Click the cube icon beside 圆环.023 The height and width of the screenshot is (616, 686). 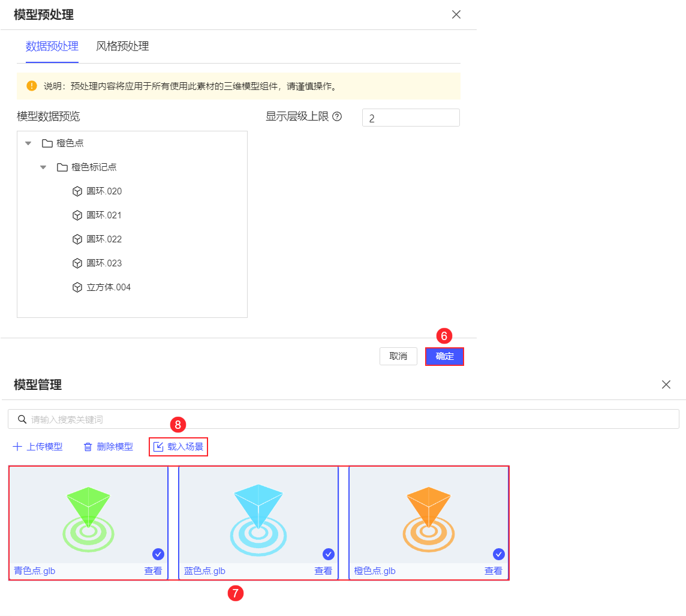click(x=77, y=263)
